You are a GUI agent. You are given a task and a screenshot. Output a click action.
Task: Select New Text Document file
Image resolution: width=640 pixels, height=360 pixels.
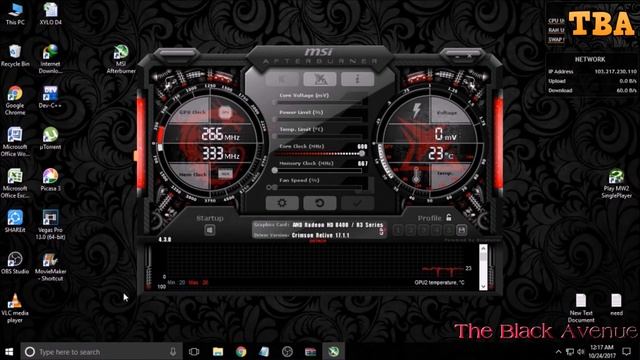click(x=581, y=308)
